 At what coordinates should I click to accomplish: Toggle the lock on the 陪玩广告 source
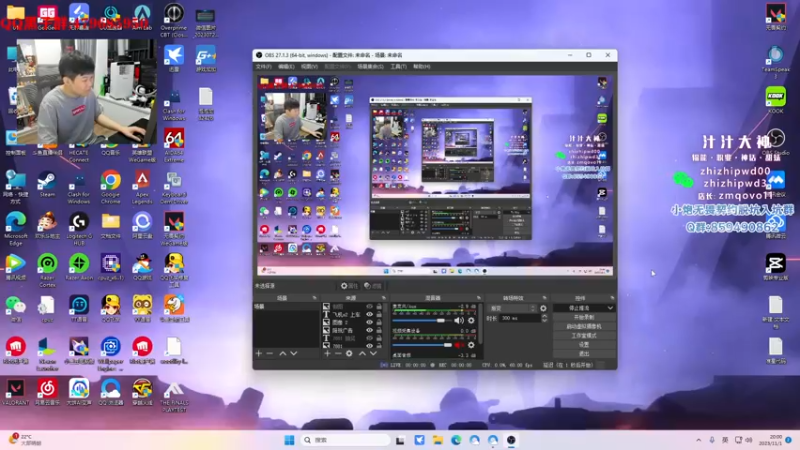379,330
